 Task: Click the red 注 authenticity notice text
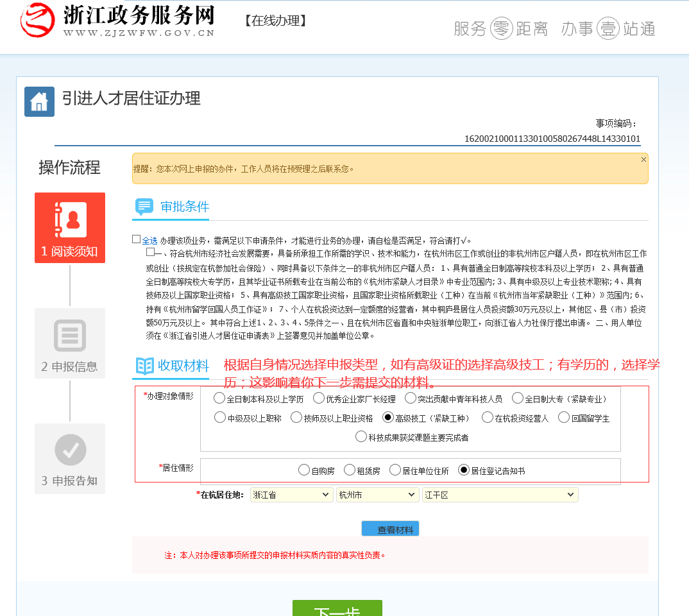pos(275,556)
